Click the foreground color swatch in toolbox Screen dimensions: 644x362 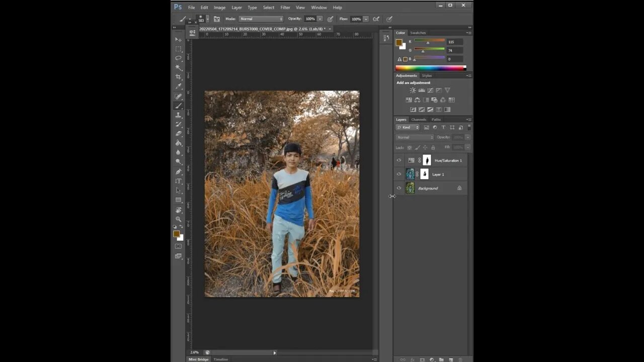coord(176,234)
